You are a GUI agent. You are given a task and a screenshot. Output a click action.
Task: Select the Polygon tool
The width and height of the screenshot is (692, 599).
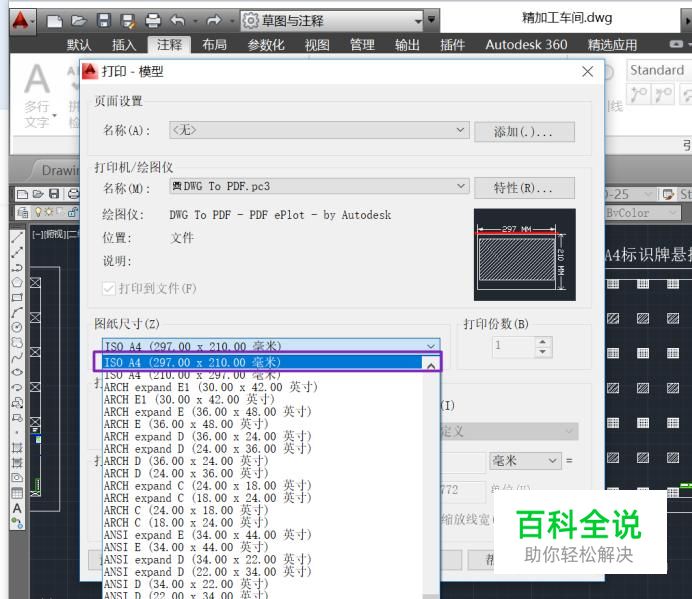click(17, 283)
